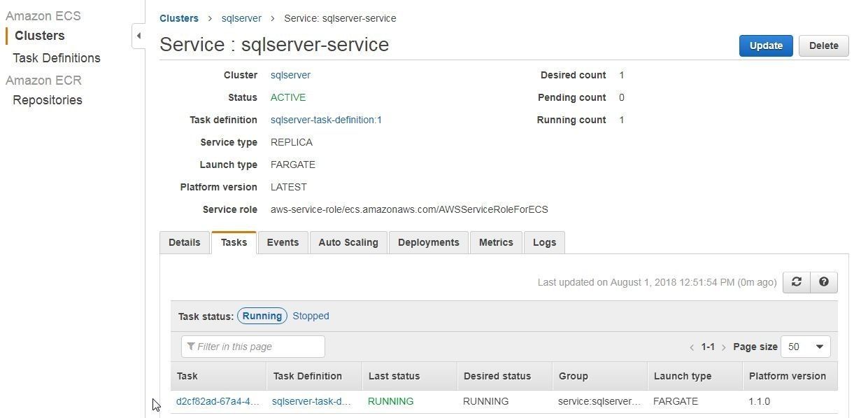Viewport: 868px width, 418px height.
Task: Open sqlserver breadcrumb link
Action: coord(241,18)
